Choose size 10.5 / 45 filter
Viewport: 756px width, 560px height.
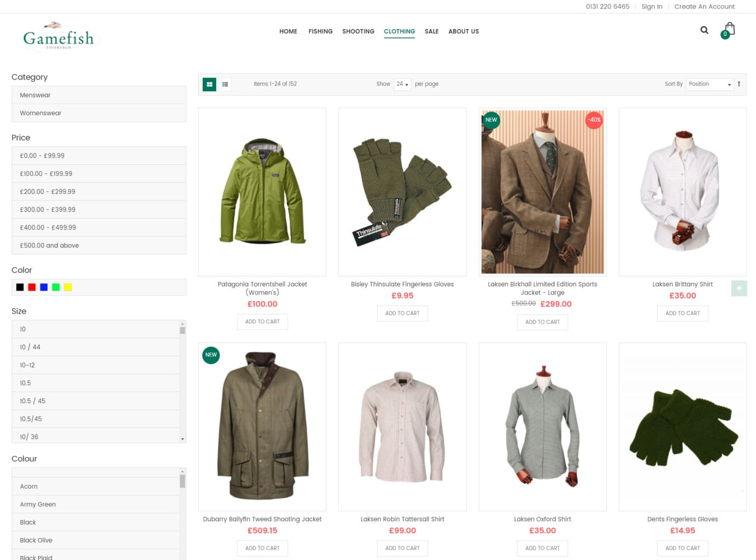[96, 401]
